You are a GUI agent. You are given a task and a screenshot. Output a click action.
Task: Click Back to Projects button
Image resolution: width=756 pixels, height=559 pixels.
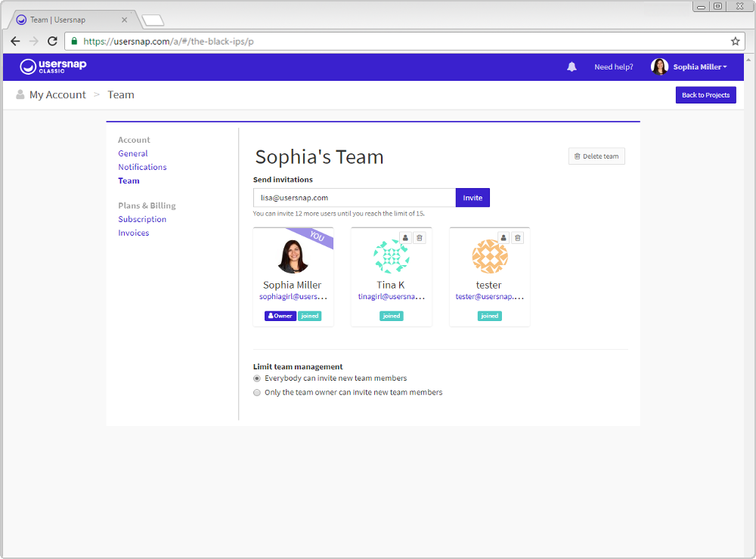(705, 95)
